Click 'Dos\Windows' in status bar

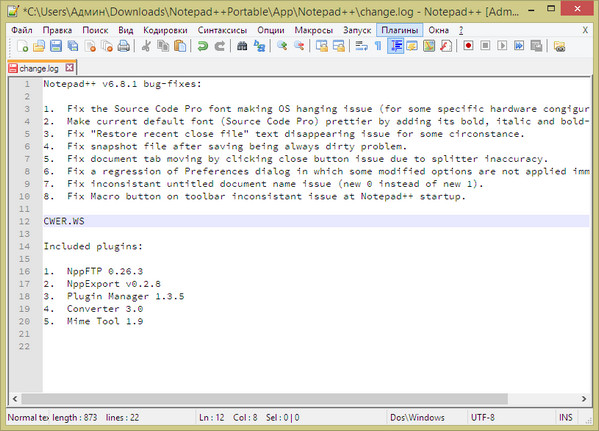pos(417,418)
